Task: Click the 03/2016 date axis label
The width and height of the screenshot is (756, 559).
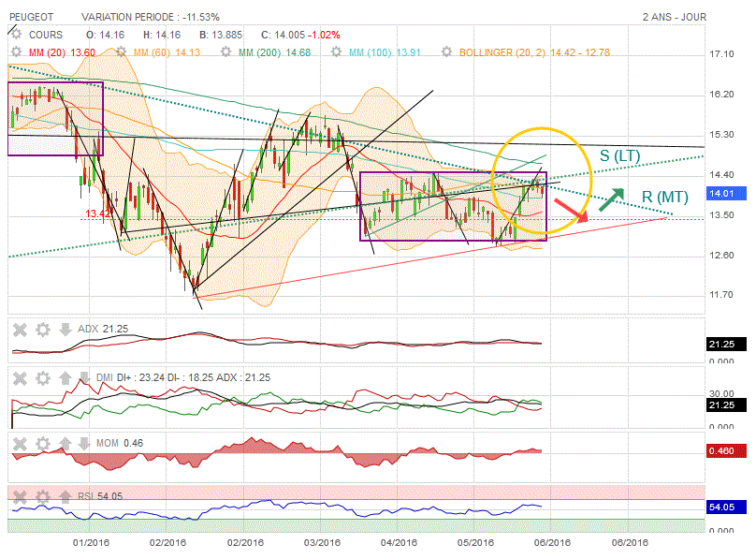Action: tap(322, 542)
